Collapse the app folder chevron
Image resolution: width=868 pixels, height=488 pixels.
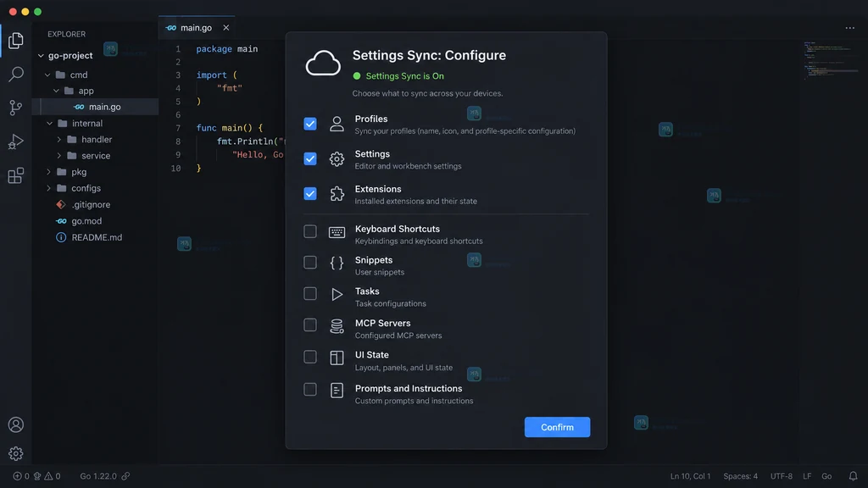[x=57, y=91]
